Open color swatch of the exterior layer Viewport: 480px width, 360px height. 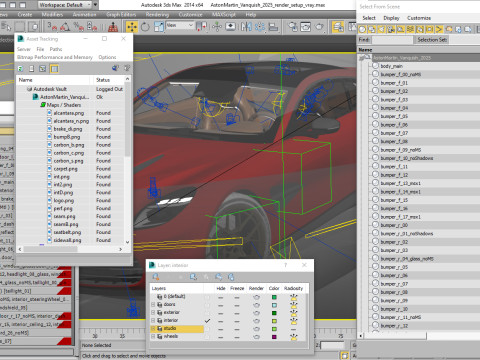click(274, 313)
